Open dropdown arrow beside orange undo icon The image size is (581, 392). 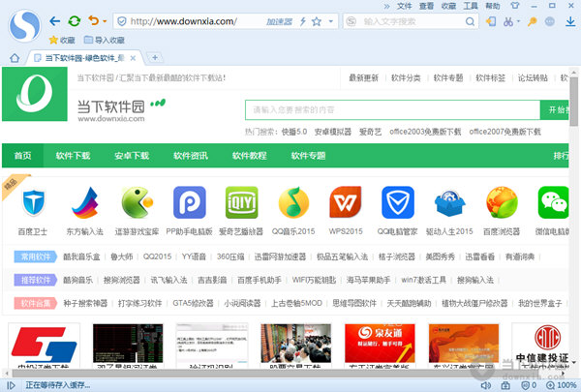(x=105, y=21)
